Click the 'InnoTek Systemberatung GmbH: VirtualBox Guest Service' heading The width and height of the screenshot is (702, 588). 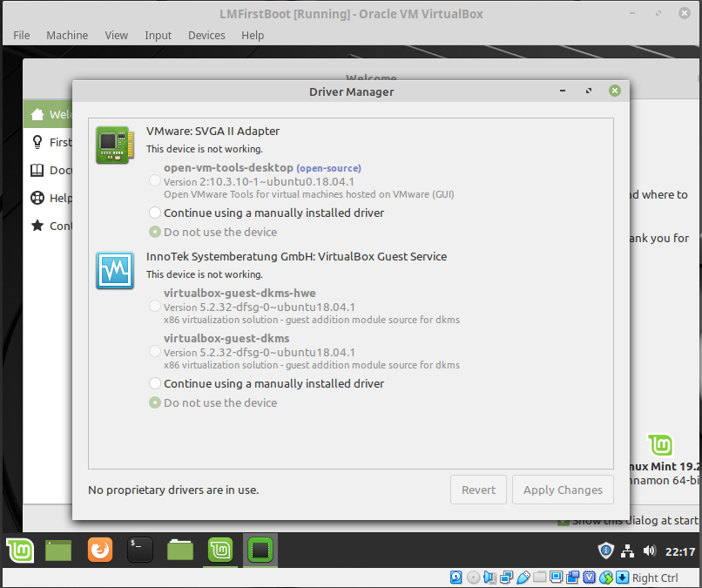296,256
